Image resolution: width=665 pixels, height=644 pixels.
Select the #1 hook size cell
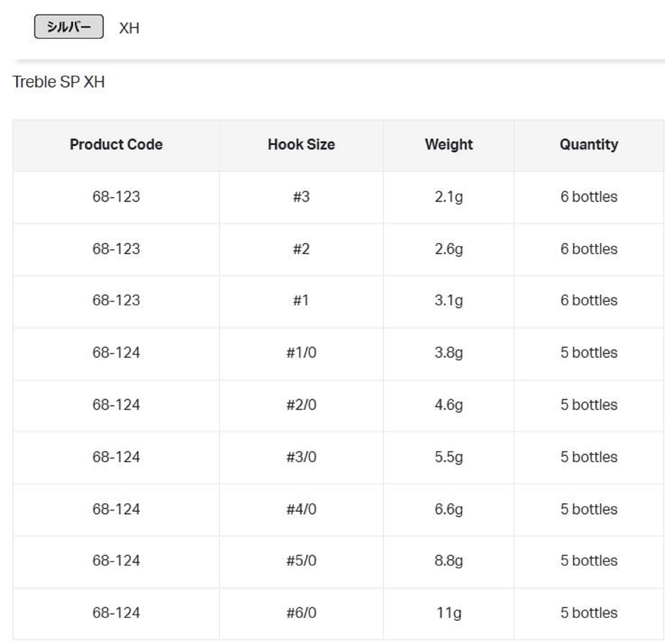301,300
